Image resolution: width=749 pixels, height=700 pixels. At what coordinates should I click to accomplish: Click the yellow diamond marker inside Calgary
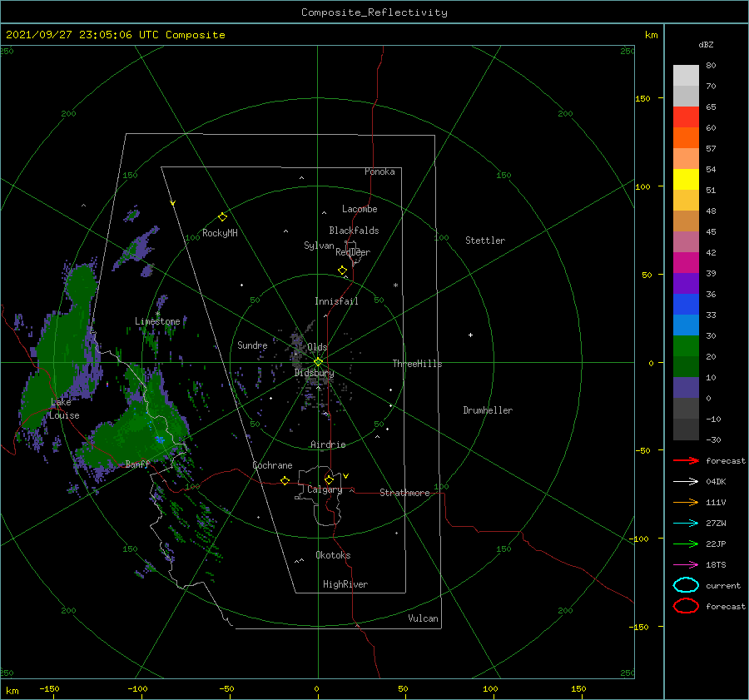pyautogui.click(x=329, y=479)
